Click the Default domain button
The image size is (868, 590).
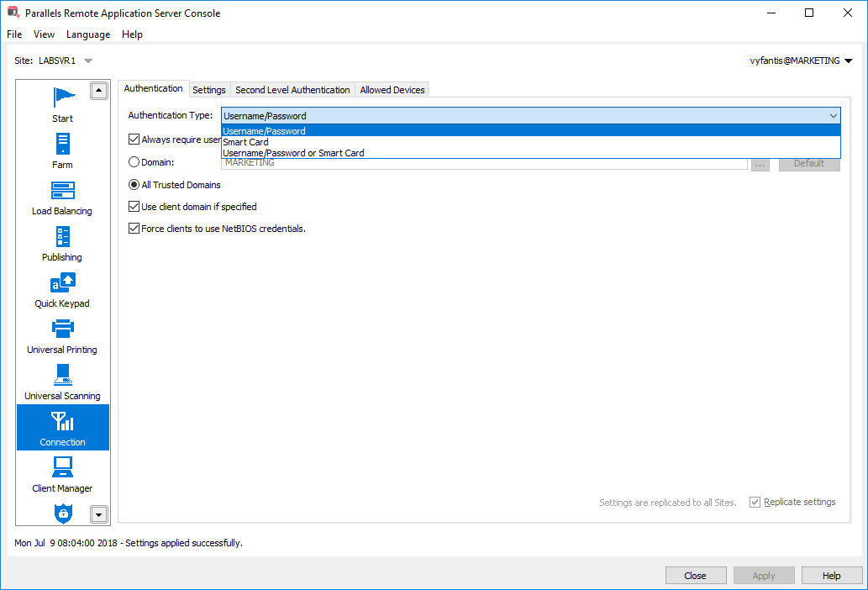pos(809,164)
